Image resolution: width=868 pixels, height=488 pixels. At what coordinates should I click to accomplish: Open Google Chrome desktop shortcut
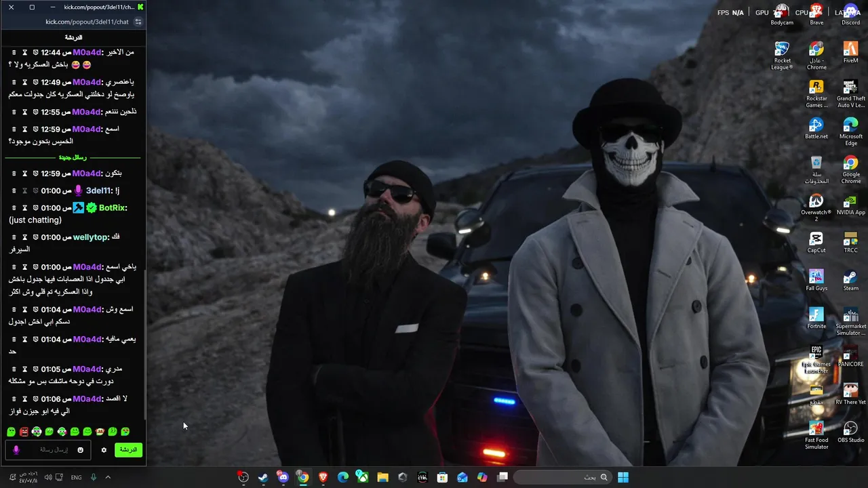[850, 169]
